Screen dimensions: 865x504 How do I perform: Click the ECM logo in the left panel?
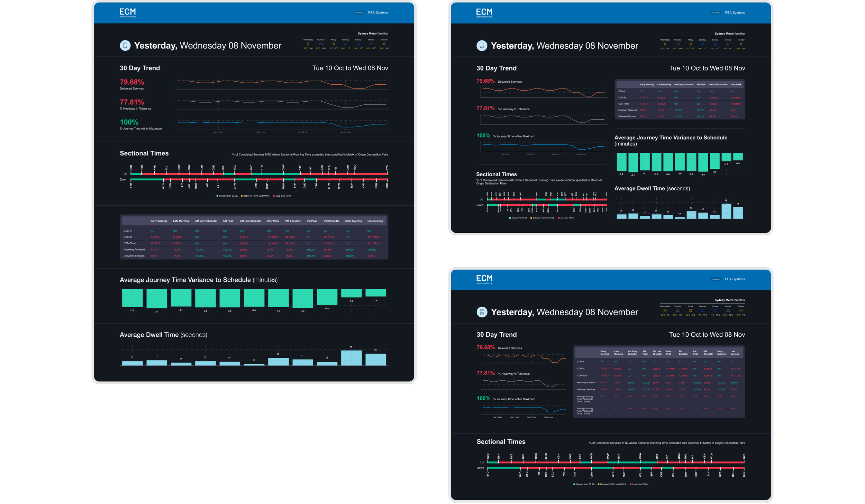click(x=127, y=13)
